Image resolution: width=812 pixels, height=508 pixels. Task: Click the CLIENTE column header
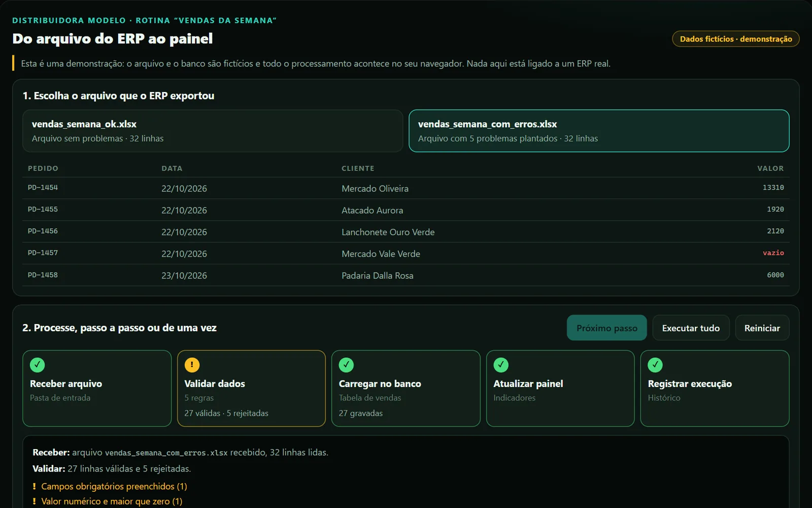coord(358,168)
